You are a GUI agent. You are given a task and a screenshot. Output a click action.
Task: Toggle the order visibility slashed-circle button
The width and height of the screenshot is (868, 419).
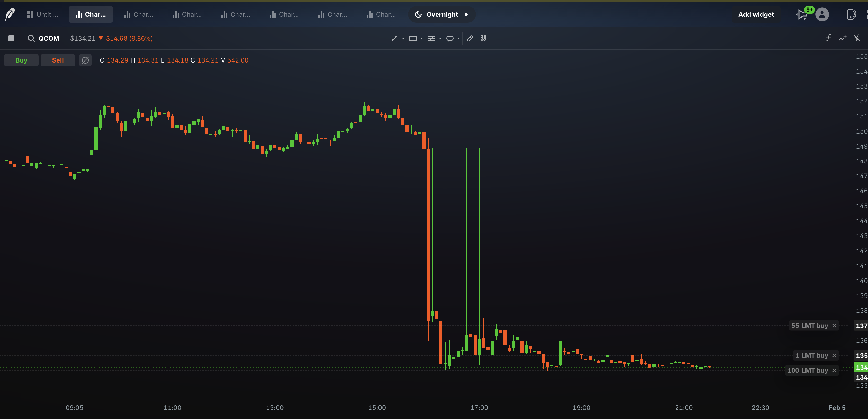85,60
